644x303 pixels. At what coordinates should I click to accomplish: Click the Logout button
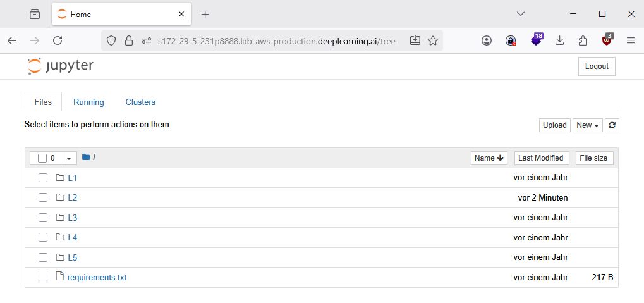[596, 66]
